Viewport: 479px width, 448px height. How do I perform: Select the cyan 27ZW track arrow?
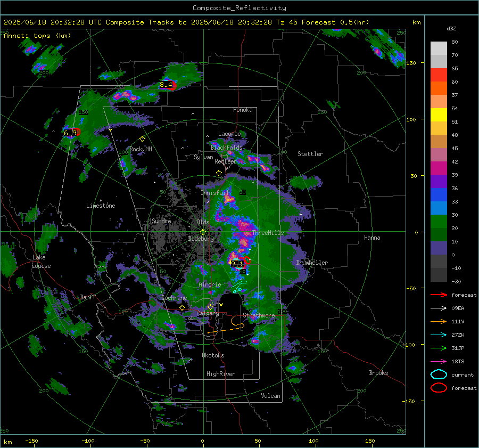pos(439,335)
